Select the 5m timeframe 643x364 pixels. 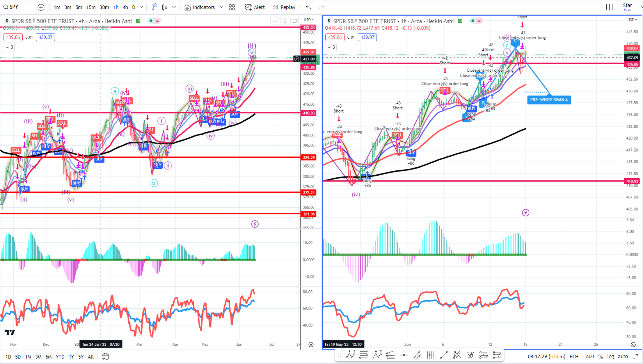pyautogui.click(x=79, y=7)
